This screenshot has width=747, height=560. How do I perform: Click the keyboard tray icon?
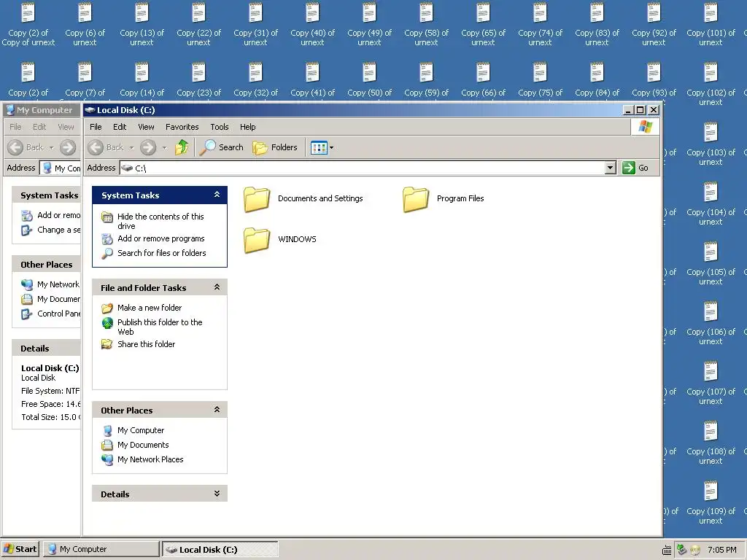pyautogui.click(x=667, y=550)
